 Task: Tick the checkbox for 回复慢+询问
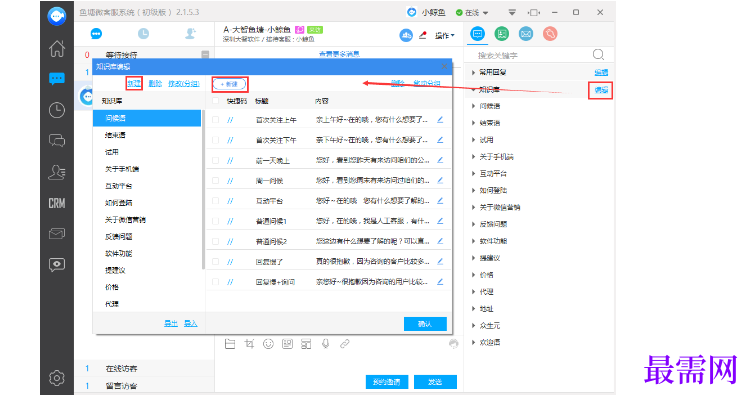coord(216,281)
